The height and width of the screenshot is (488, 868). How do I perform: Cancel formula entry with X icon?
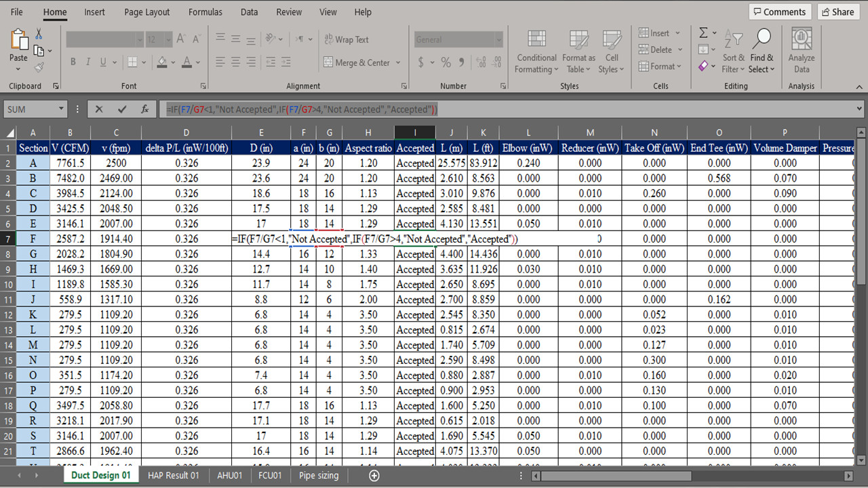point(99,109)
